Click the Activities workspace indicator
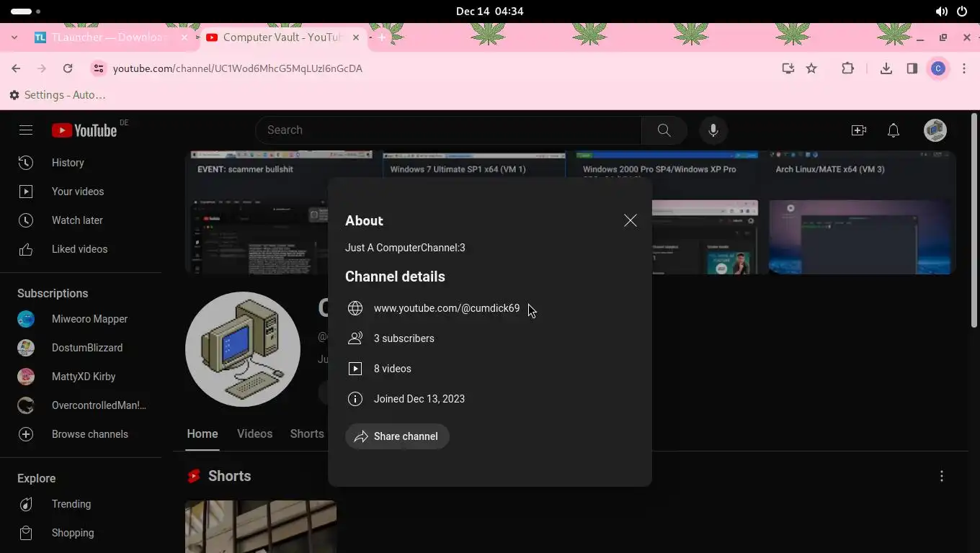Viewport: 980px width, 553px height. [26, 12]
